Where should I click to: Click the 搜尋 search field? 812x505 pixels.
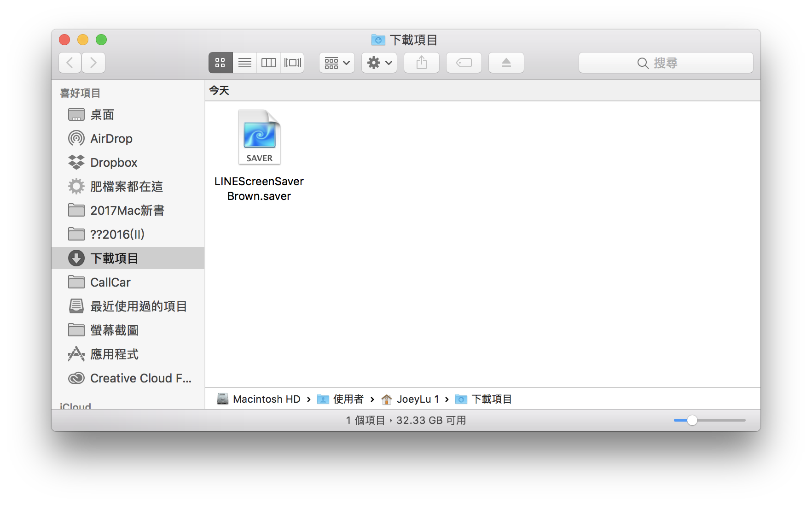(x=666, y=63)
